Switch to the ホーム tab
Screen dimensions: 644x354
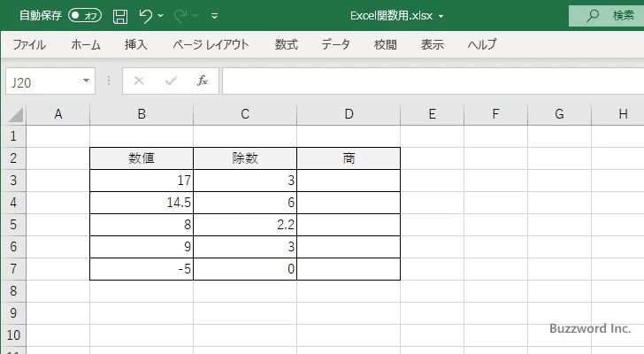(86, 44)
